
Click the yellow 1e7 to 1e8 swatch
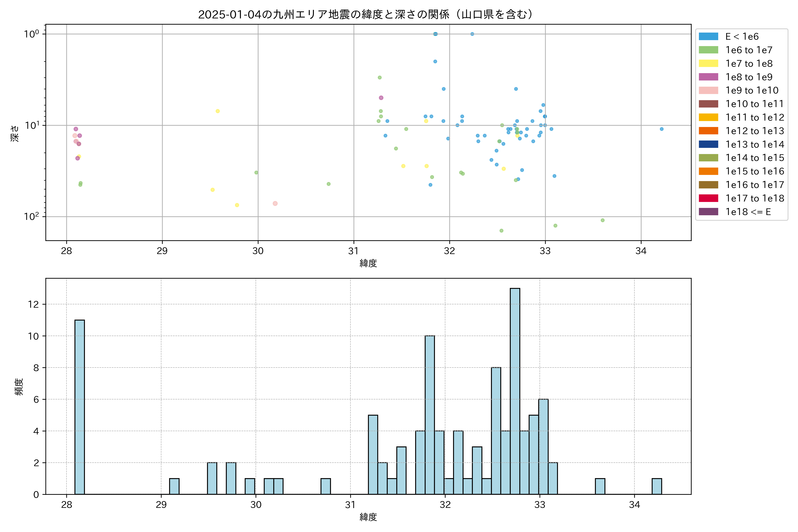tap(708, 63)
